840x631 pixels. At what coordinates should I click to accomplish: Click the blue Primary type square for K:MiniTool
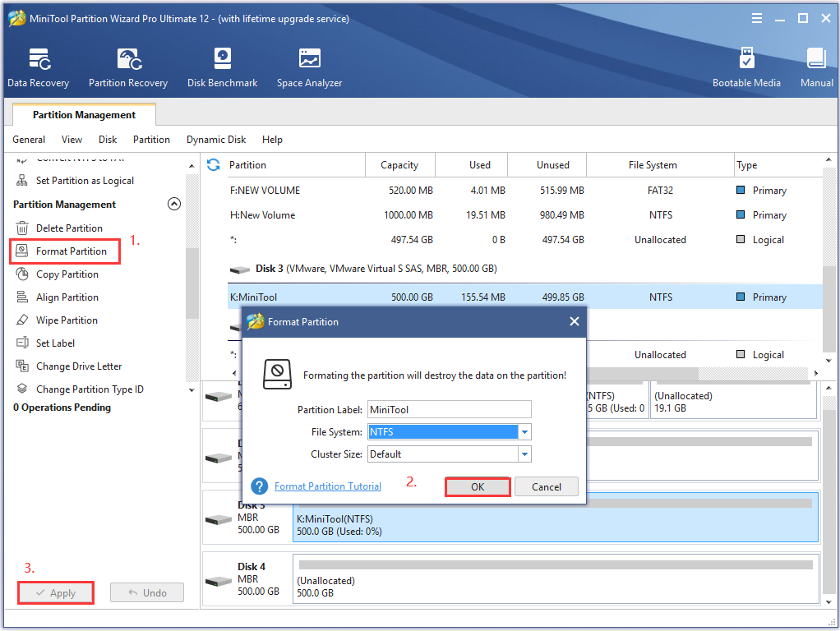click(x=741, y=297)
